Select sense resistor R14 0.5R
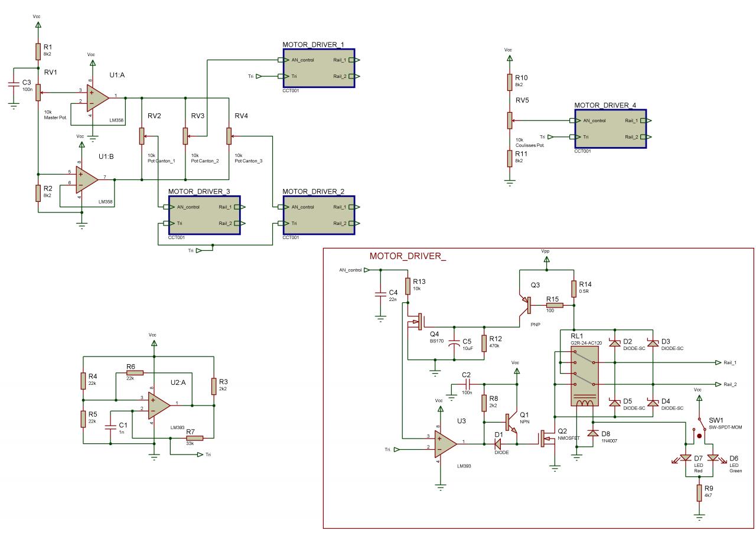 point(573,288)
